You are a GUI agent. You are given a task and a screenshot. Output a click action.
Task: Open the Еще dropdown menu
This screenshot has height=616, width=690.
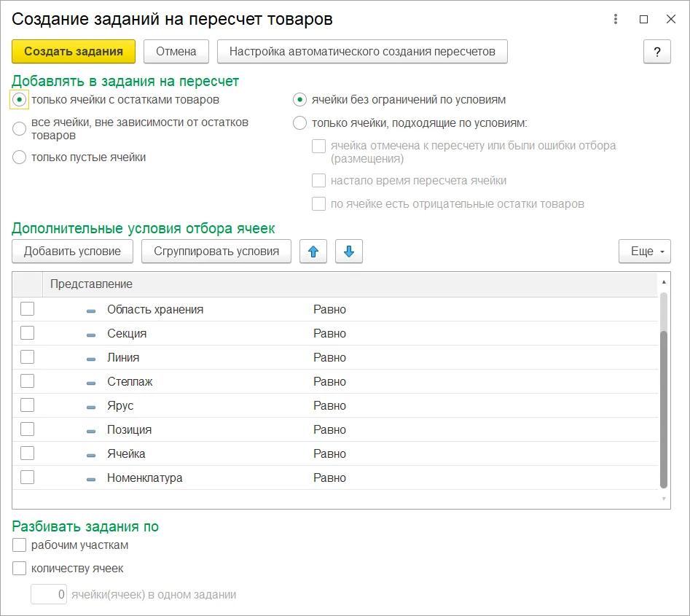click(x=645, y=252)
